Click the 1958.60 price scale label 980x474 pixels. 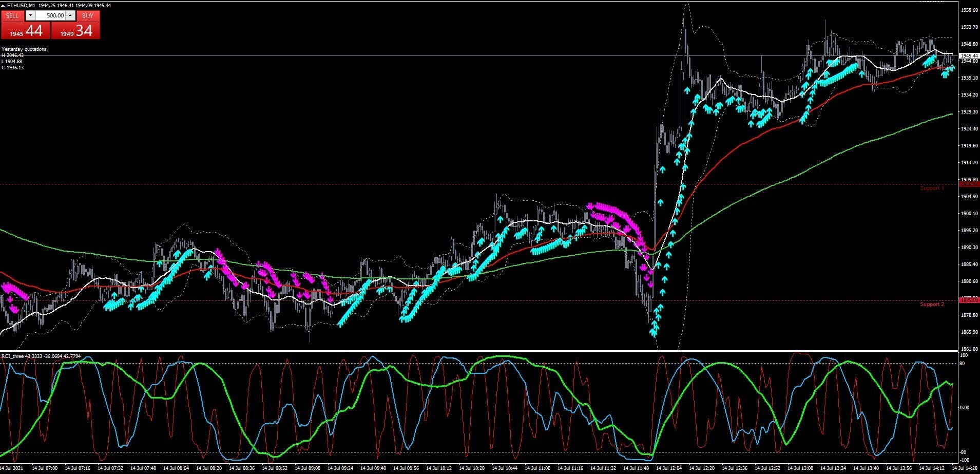(968, 10)
